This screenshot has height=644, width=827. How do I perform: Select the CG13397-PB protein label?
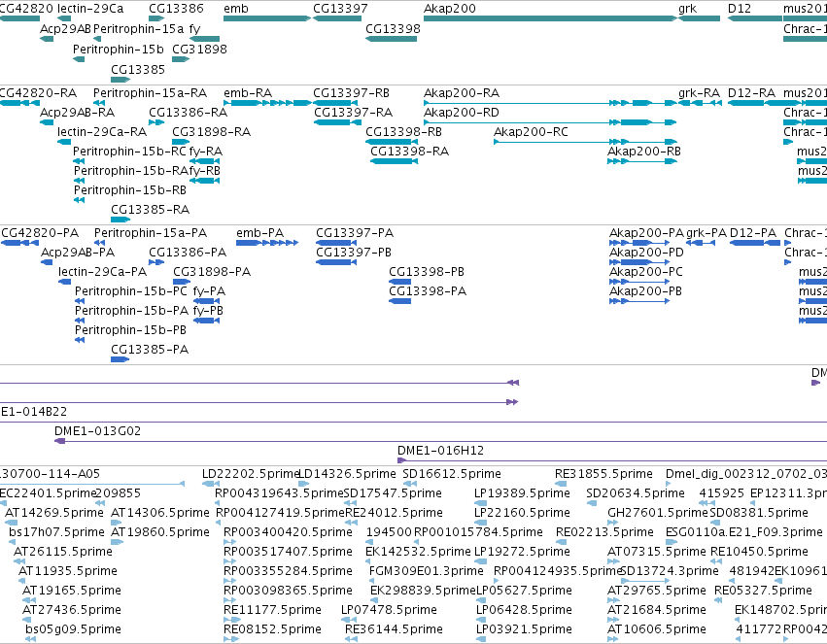354,253
